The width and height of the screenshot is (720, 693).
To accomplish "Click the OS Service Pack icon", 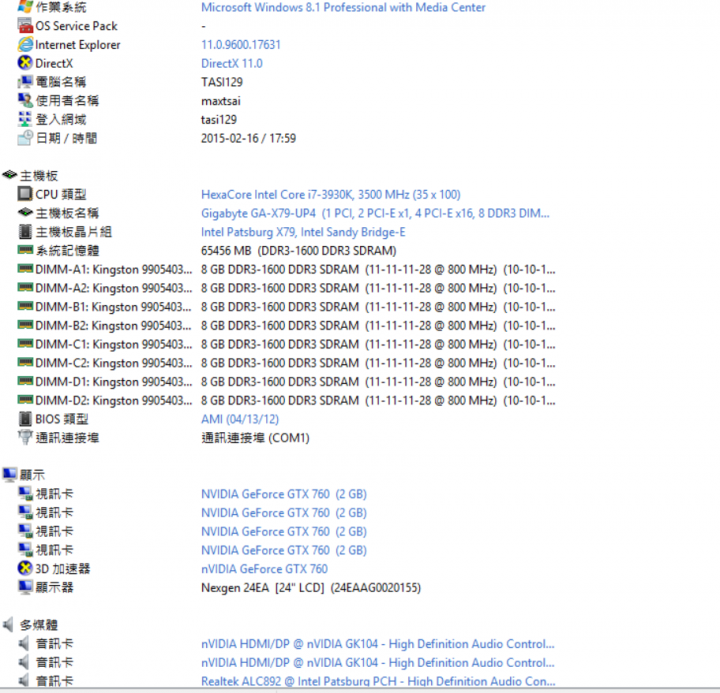I will (25, 26).
